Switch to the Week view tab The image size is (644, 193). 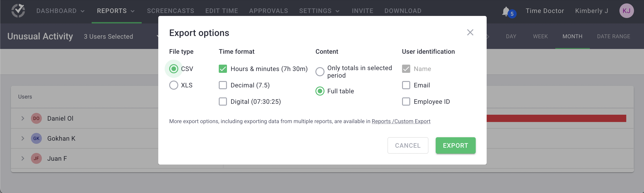click(x=540, y=37)
